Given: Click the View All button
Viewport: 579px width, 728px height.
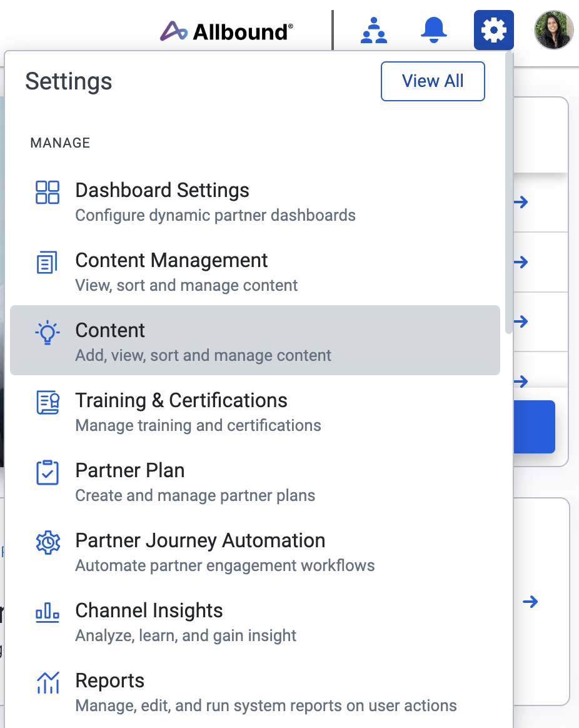Looking at the screenshot, I should 433,81.
